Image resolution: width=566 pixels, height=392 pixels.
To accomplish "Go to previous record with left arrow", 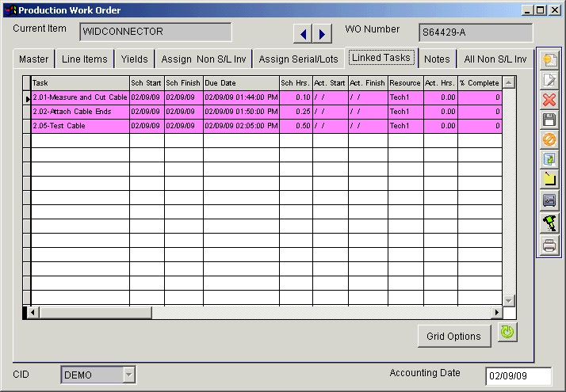I will (x=303, y=33).
